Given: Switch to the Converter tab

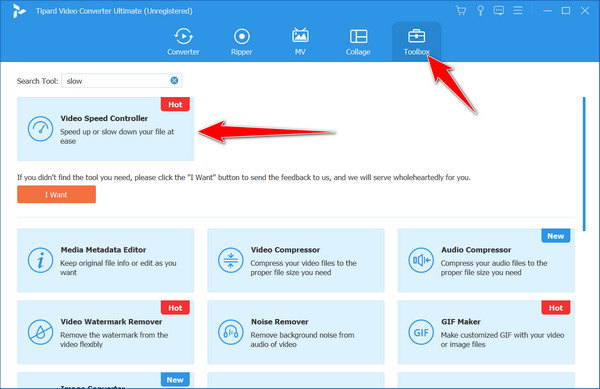Looking at the screenshot, I should (183, 42).
